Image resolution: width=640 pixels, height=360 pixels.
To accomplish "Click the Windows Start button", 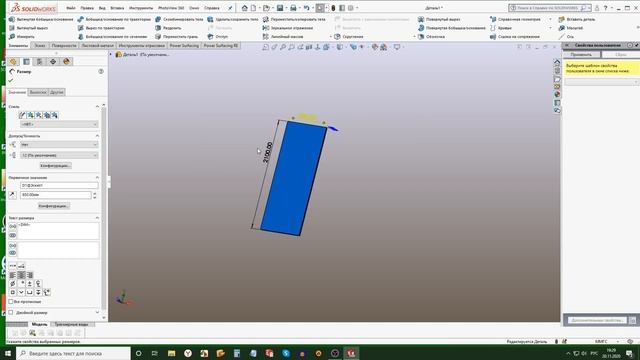I will [x=7, y=353].
